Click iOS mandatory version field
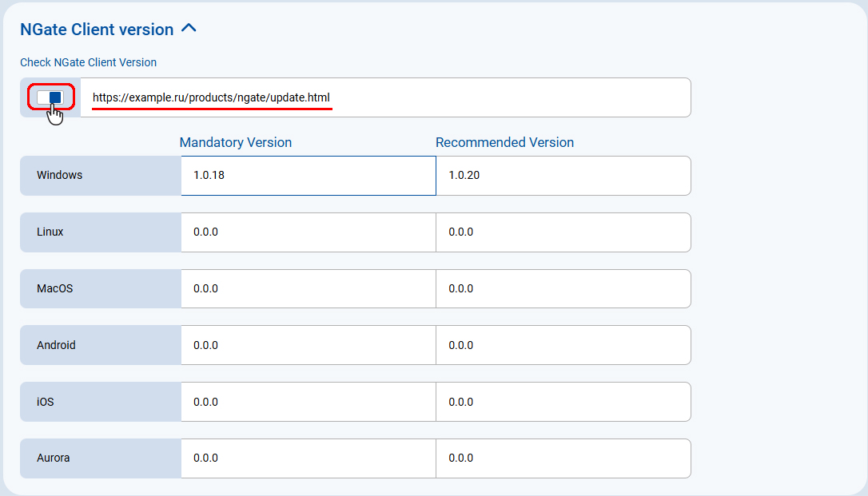The width and height of the screenshot is (868, 496). [308, 403]
